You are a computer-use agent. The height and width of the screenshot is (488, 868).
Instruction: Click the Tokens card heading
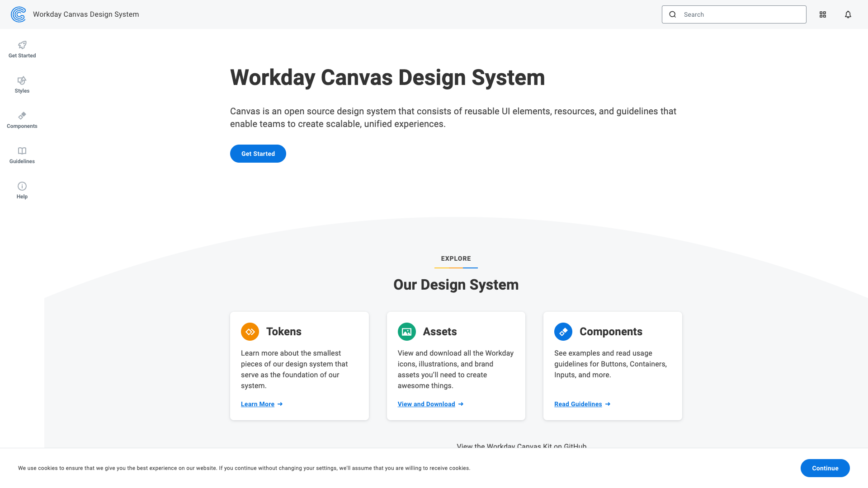[x=283, y=332]
